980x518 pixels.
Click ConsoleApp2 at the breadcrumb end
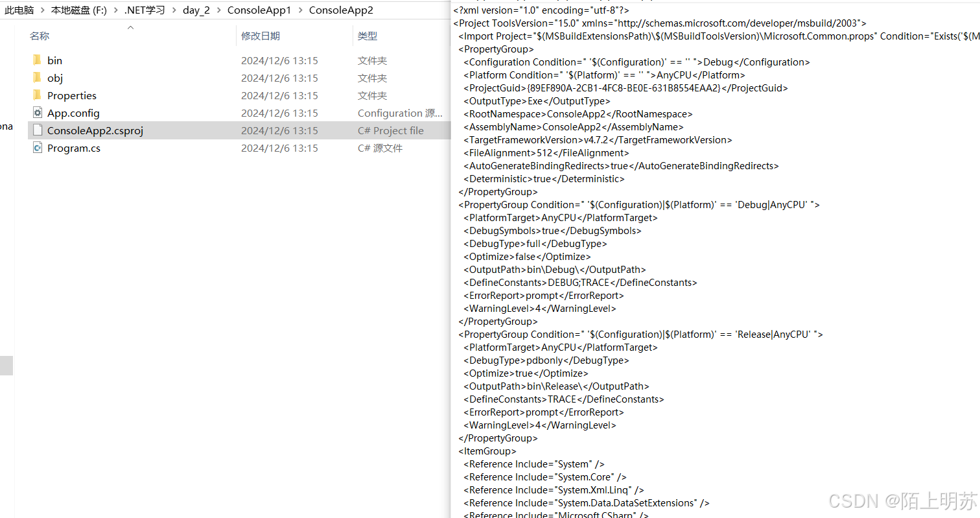pos(341,10)
